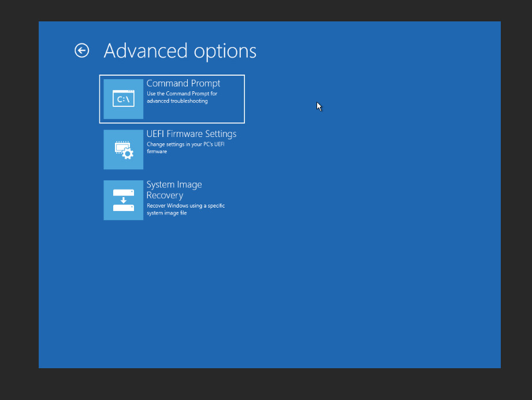The width and height of the screenshot is (532, 400).
Task: Select the System Image Recovery title
Action: click(174, 184)
